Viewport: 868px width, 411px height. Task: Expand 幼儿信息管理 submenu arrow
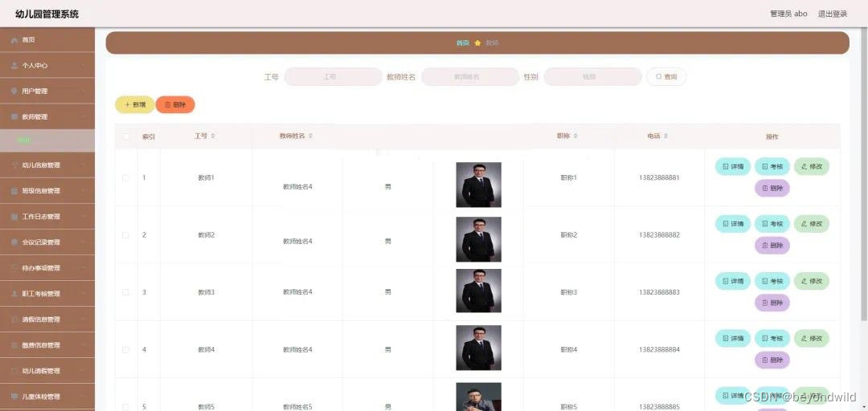83,165
